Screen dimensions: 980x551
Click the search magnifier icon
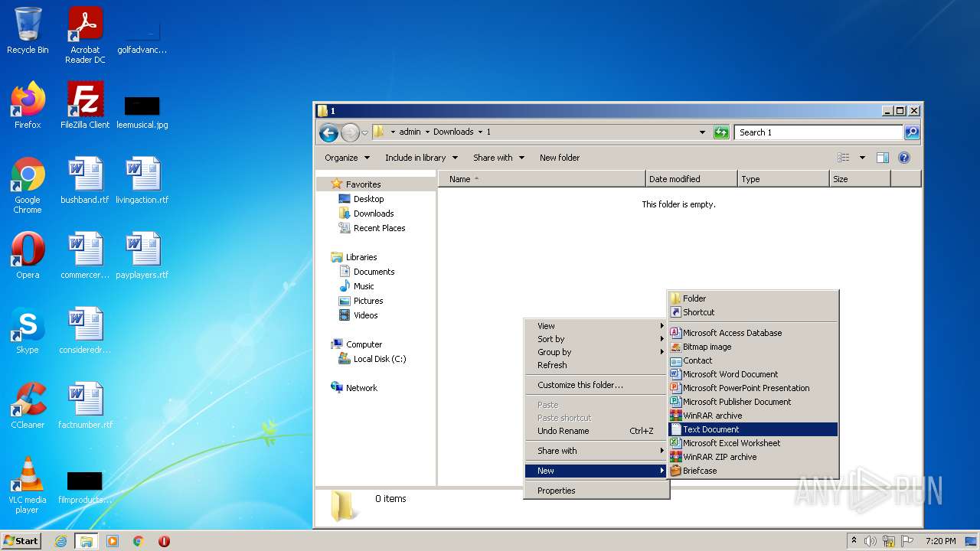[911, 132]
